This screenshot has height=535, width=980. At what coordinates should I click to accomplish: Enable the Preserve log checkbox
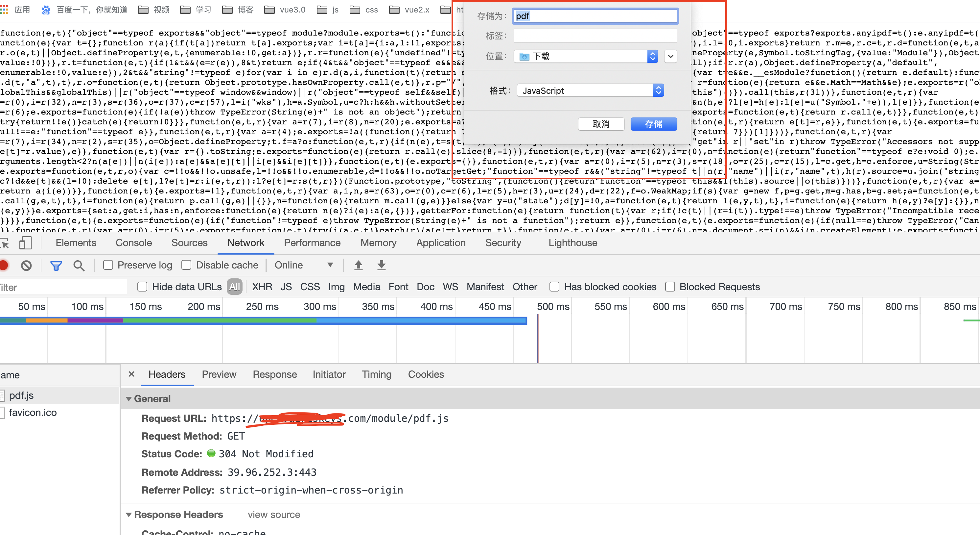108,265
